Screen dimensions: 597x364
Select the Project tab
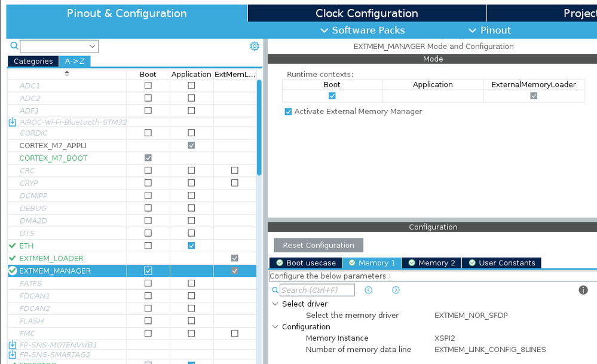(x=542, y=13)
